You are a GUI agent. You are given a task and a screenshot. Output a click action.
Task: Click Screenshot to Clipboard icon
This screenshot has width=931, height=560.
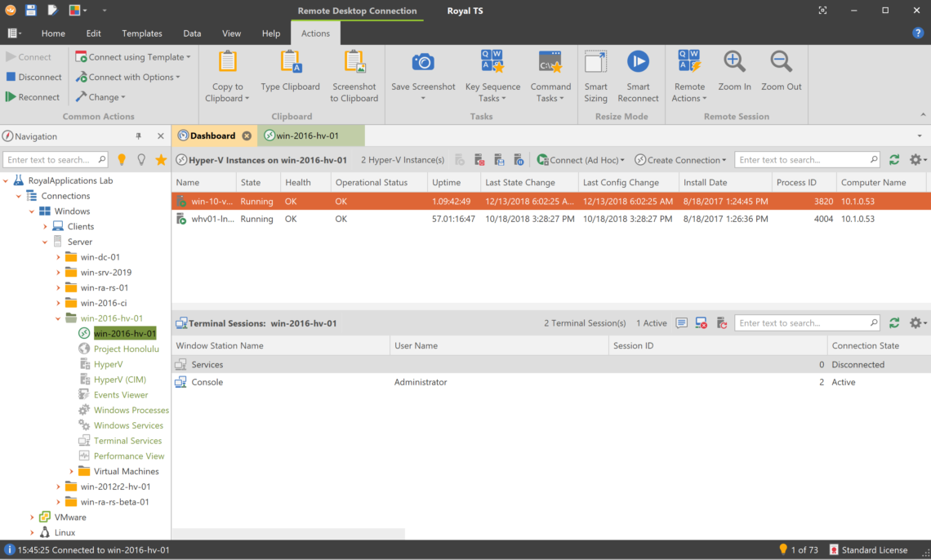coord(354,63)
